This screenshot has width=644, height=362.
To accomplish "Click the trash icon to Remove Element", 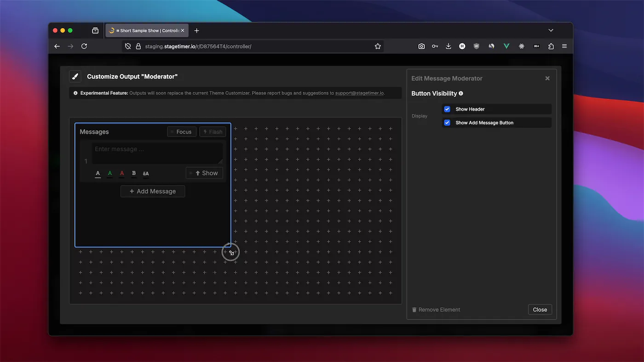I will pyautogui.click(x=414, y=309).
